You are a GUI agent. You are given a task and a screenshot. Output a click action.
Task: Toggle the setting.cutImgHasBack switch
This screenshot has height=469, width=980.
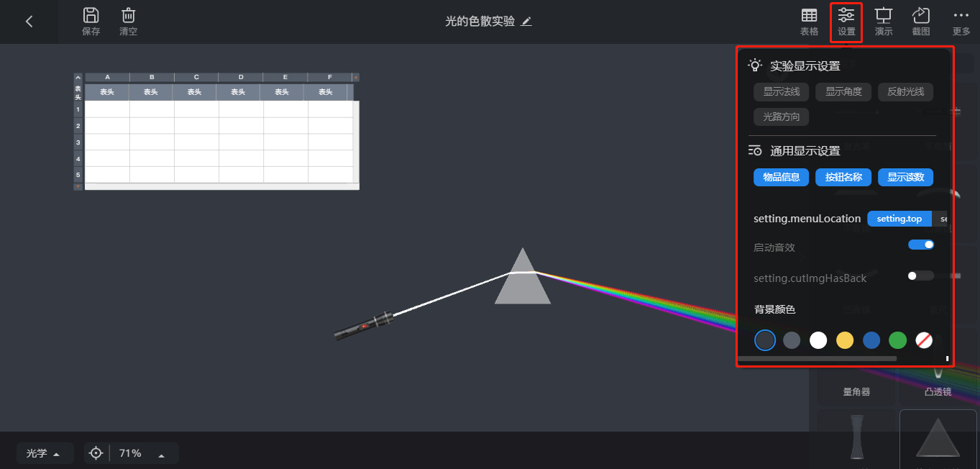921,276
